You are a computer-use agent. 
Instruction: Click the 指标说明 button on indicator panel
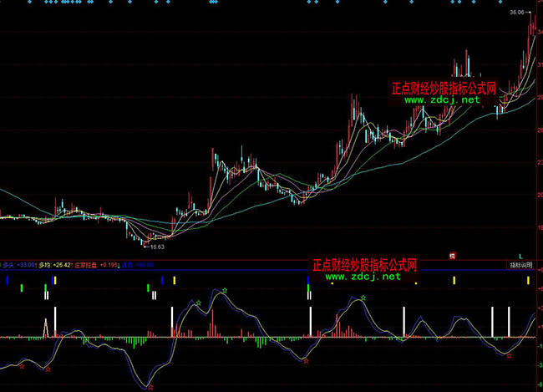(x=520, y=265)
